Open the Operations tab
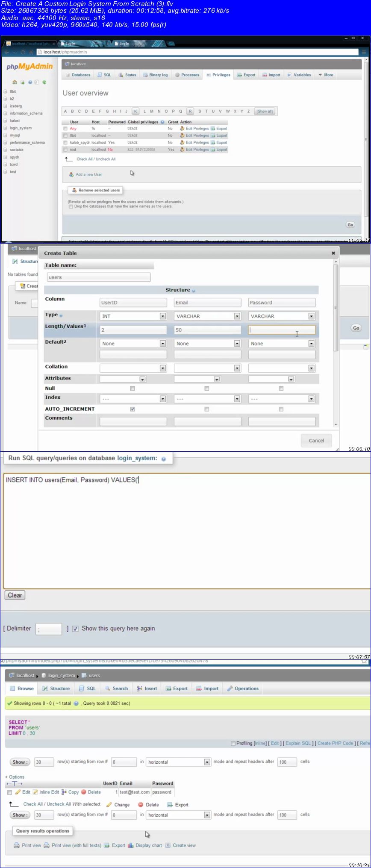Viewport: 371px width, 868px height. coord(243,689)
